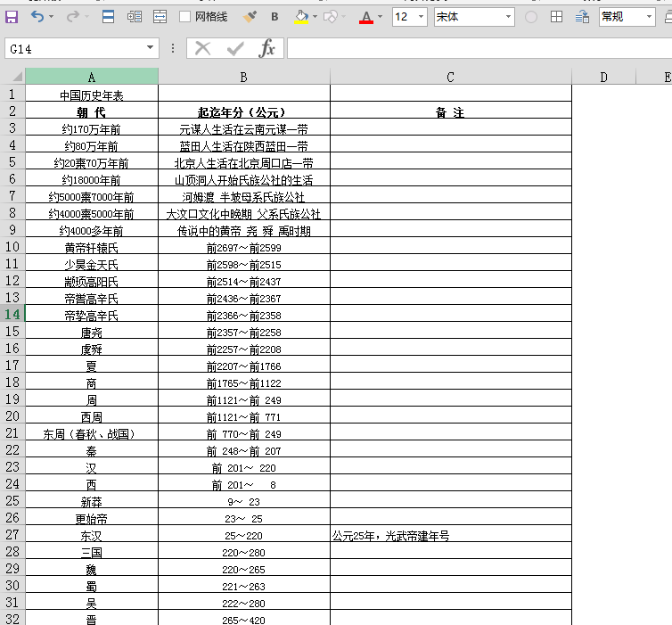Click the cell 约4000多年前
This screenshot has height=625, width=672.
click(x=92, y=229)
